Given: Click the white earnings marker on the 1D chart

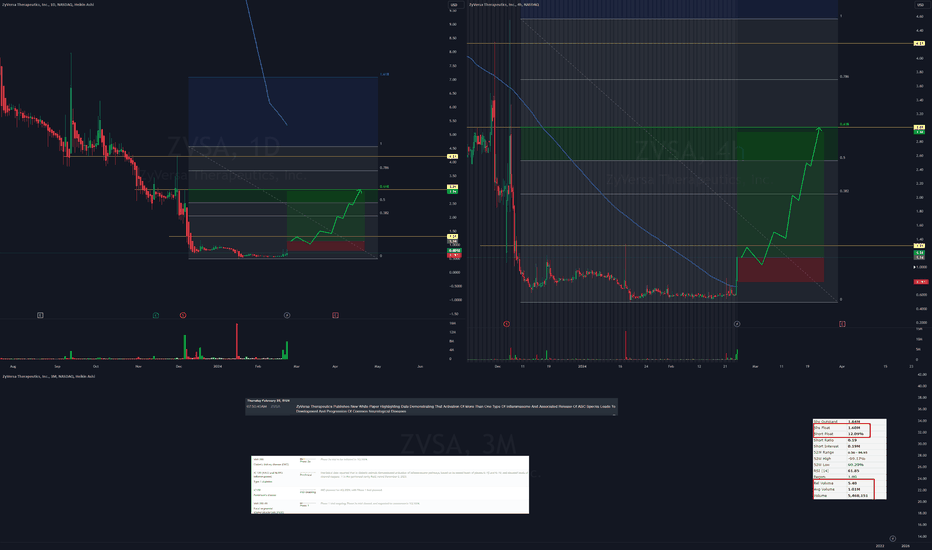Looking at the screenshot, I should [x=40, y=315].
